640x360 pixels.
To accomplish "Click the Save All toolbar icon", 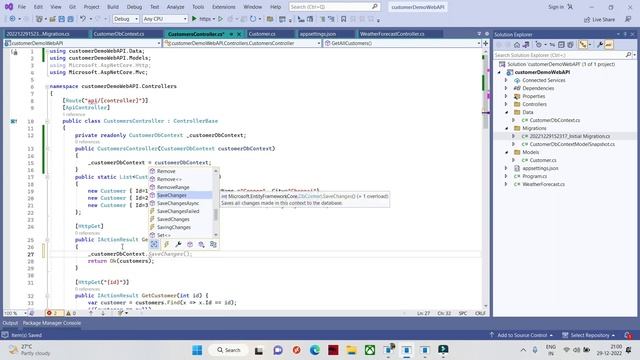I will click(x=70, y=19).
